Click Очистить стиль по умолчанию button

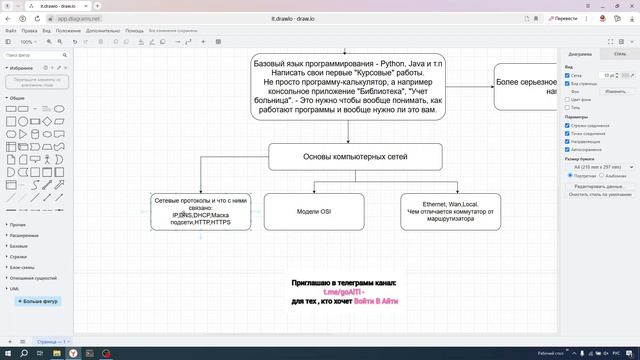[600, 195]
